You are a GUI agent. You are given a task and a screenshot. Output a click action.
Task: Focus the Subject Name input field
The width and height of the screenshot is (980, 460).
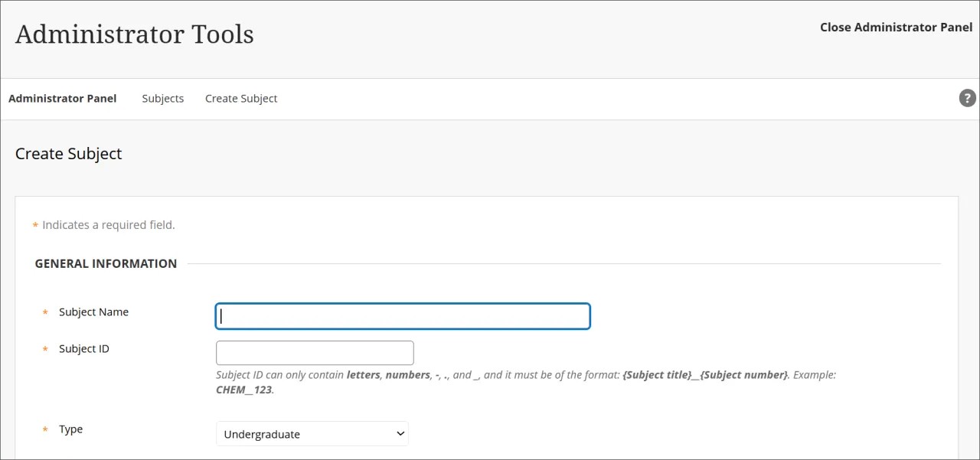pos(402,315)
